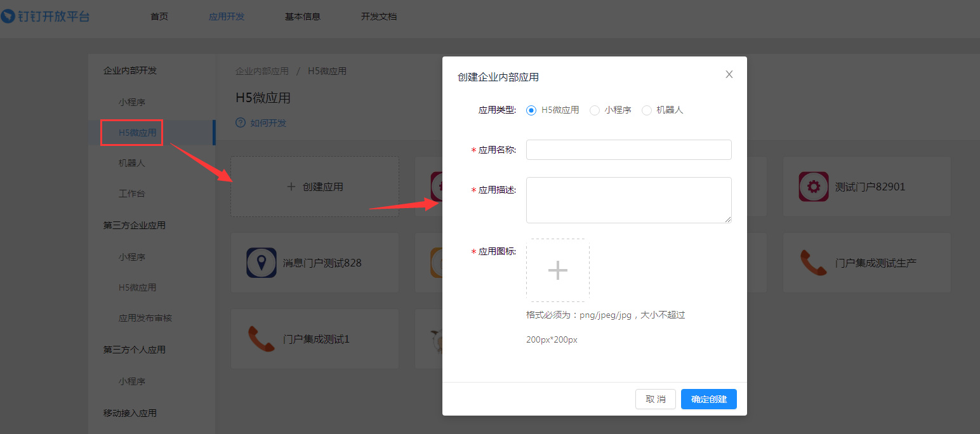Open the 测试门户82901 app name

pyautogui.click(x=870, y=187)
